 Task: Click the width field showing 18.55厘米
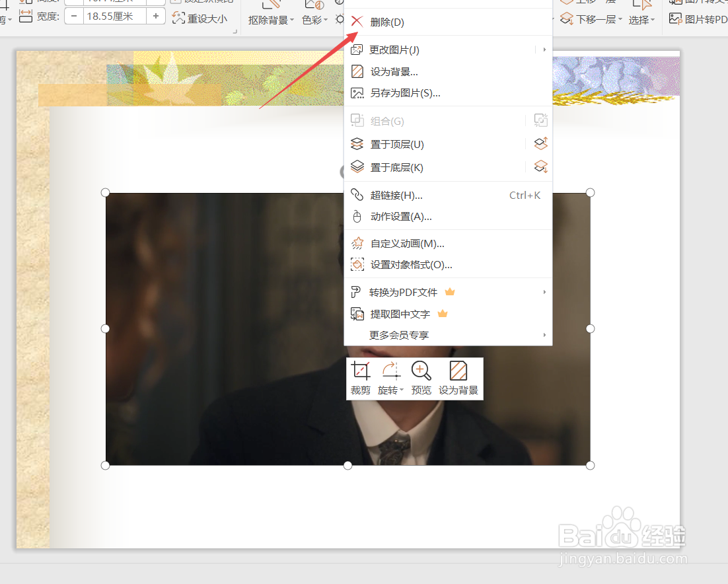click(x=115, y=17)
